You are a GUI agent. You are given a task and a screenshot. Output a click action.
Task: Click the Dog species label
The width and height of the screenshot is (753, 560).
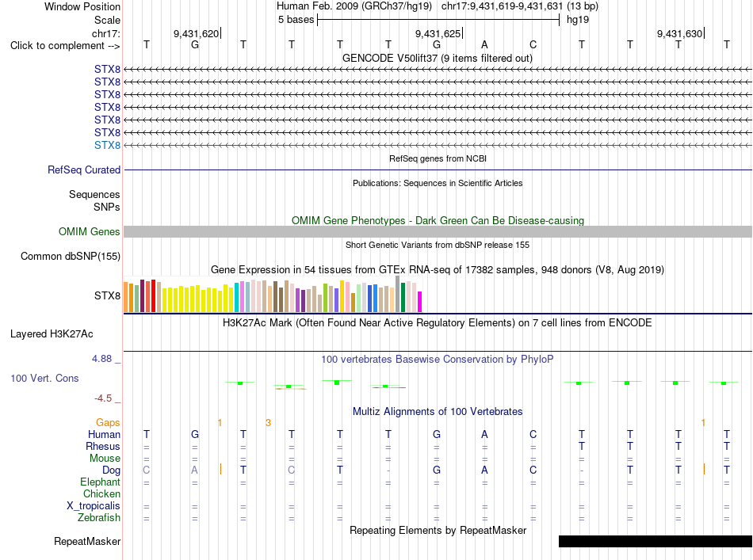[111, 470]
